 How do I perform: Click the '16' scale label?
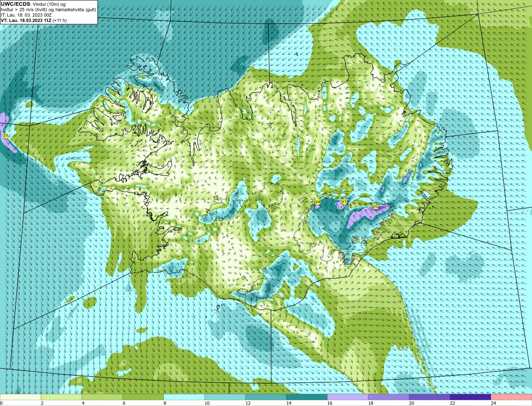[329, 403]
